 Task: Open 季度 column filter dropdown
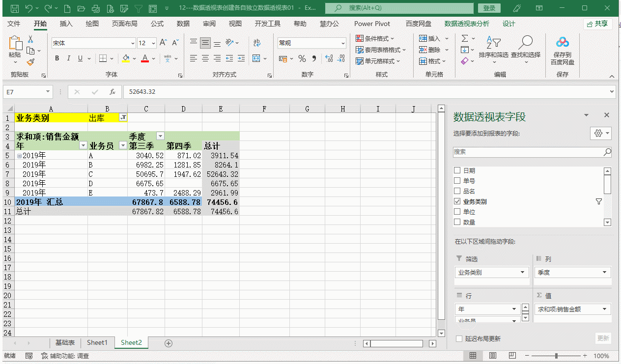tap(160, 136)
